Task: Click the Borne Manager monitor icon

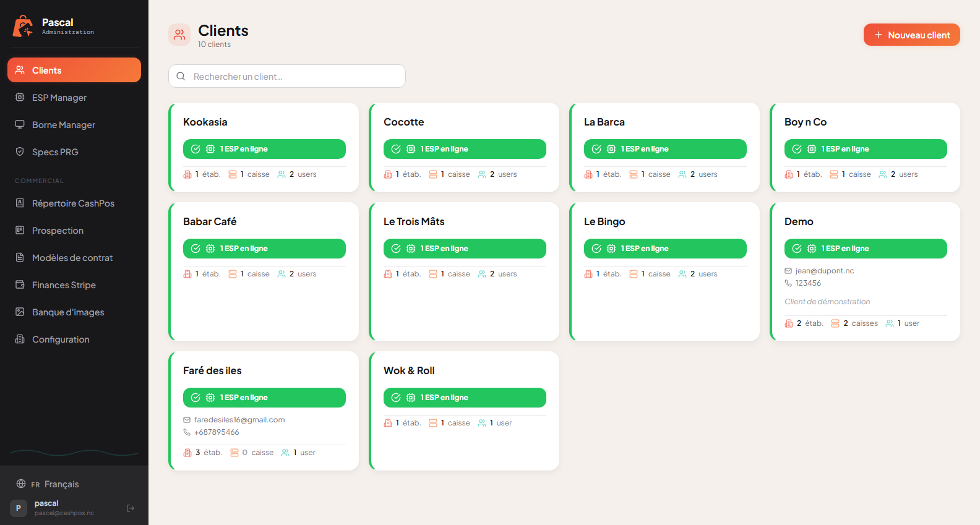Action: coord(20,124)
